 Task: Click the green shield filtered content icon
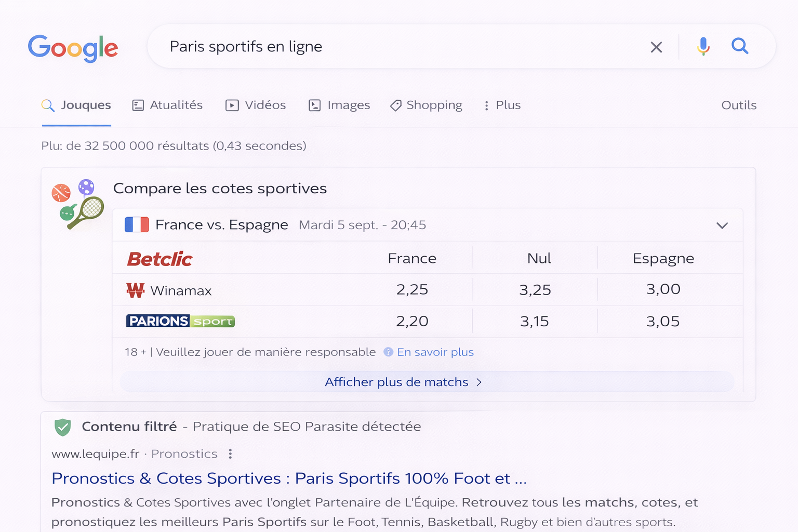pyautogui.click(x=63, y=427)
